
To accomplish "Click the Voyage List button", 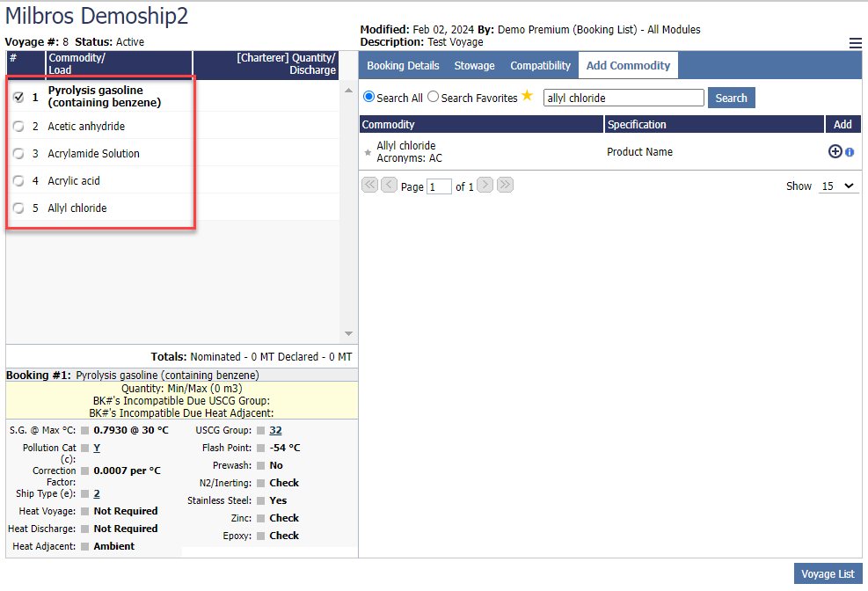I will point(828,573).
